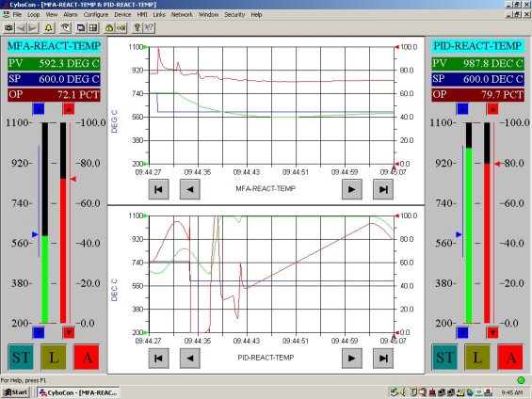Viewport: 532px width, 399px height.
Task: Toggle the PID panel red A button
Action: coord(510,358)
